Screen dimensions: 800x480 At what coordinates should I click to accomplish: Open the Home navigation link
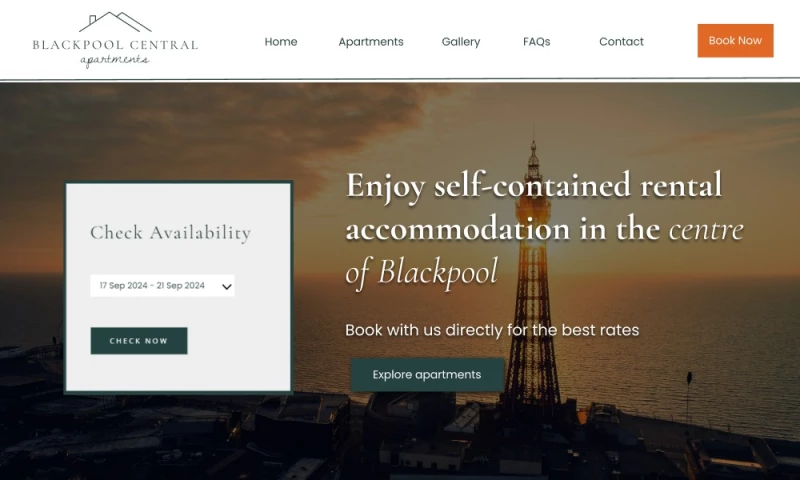[281, 41]
